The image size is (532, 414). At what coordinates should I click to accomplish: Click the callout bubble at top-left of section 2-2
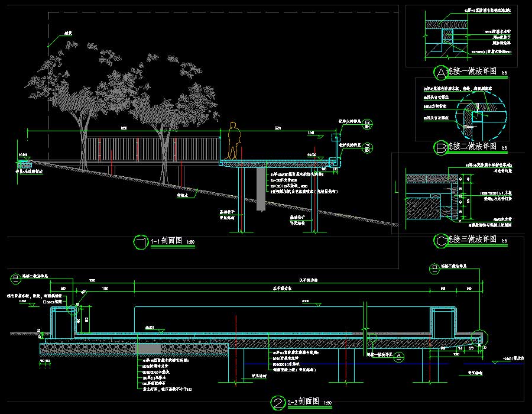pos(15,278)
